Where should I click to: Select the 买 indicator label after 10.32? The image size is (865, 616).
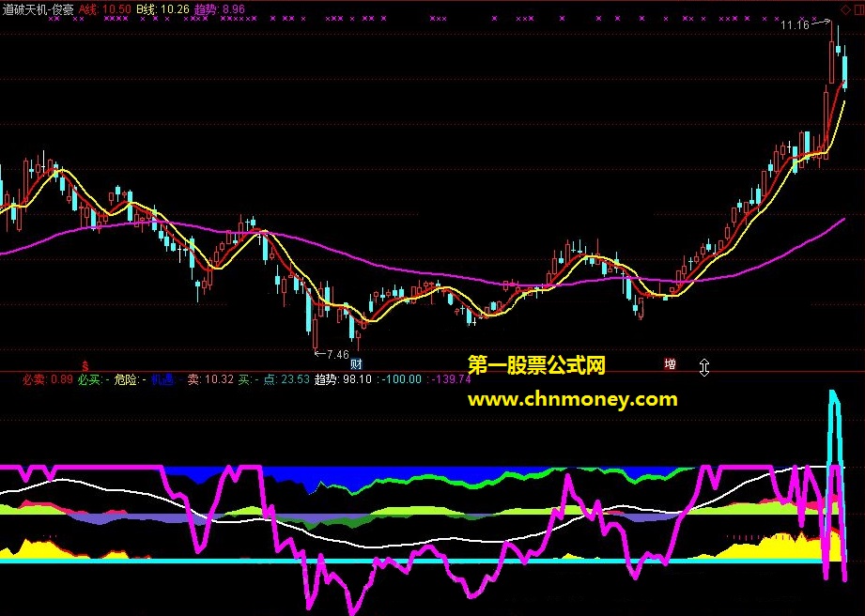(x=248, y=379)
